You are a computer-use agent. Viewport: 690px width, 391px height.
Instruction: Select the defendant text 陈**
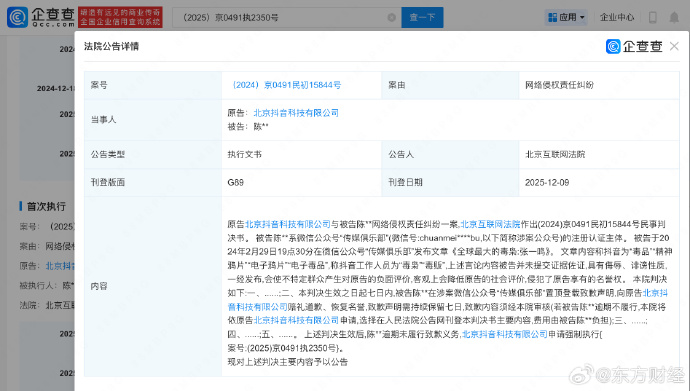(x=261, y=127)
